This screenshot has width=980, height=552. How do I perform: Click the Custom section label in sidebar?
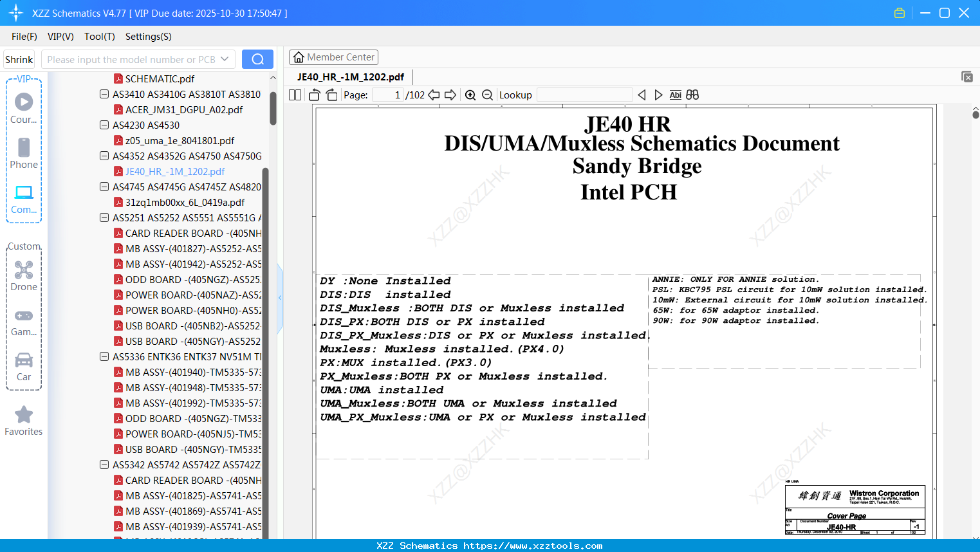tap(24, 246)
